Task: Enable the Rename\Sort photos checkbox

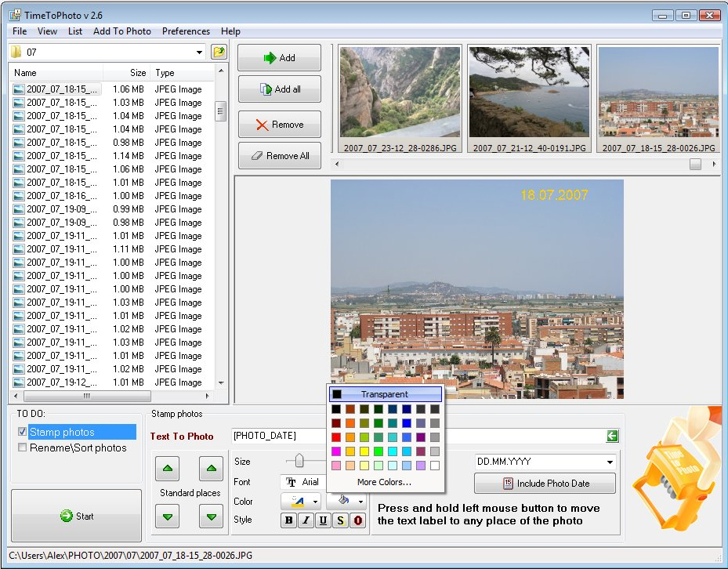Action: pos(22,448)
